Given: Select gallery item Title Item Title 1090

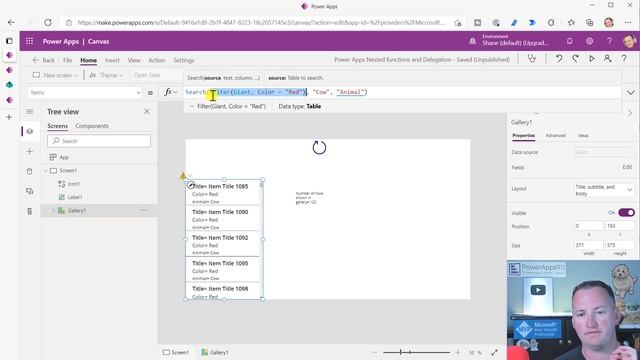Looking at the screenshot, I should 223,218.
